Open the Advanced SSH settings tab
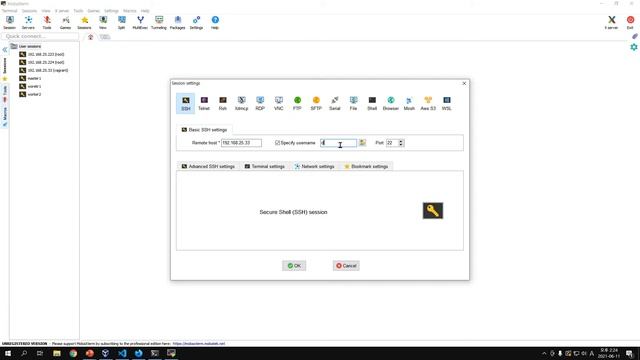The width and height of the screenshot is (640, 360). tap(208, 167)
